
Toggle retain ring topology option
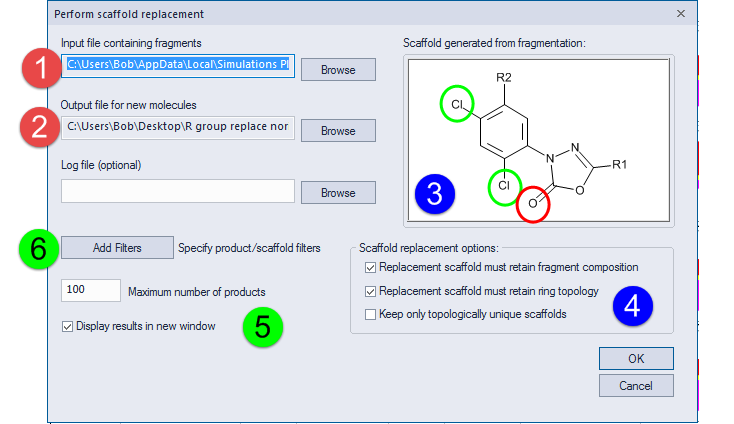(370, 292)
